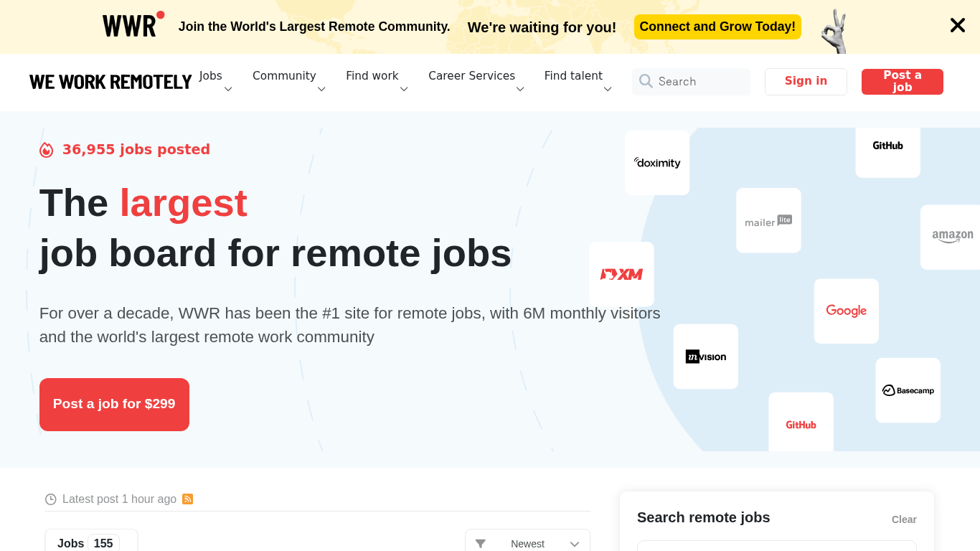This screenshot has width=980, height=551.
Task: Click the Sign in button
Action: tap(806, 81)
